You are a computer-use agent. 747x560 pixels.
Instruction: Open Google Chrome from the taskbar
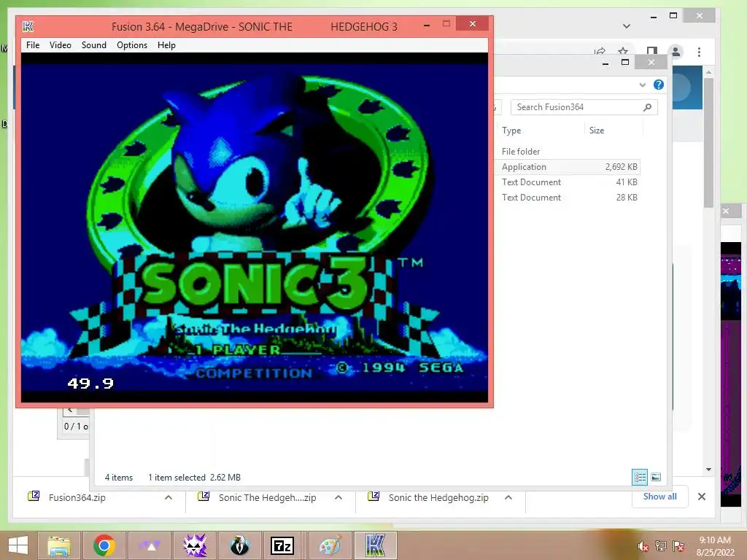coord(104,545)
